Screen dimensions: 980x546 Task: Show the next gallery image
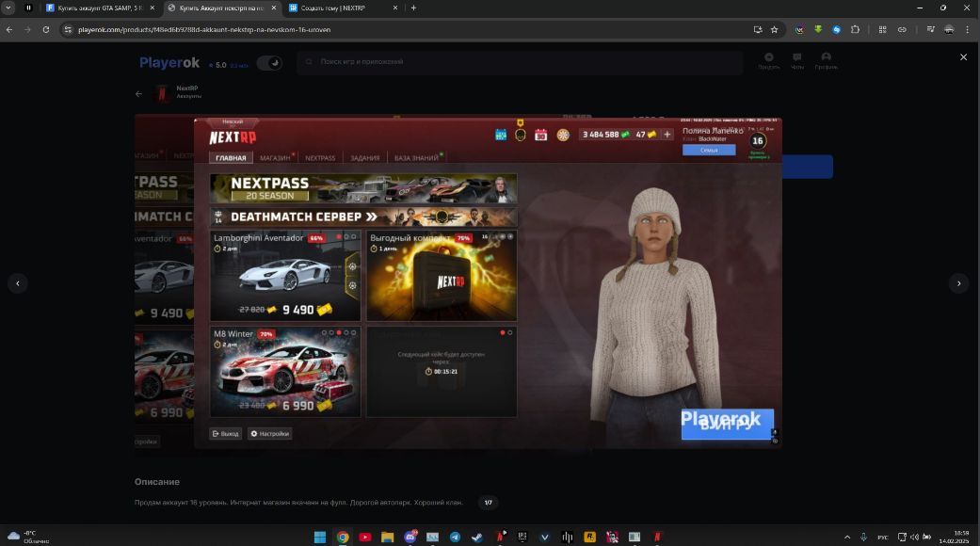tap(958, 283)
